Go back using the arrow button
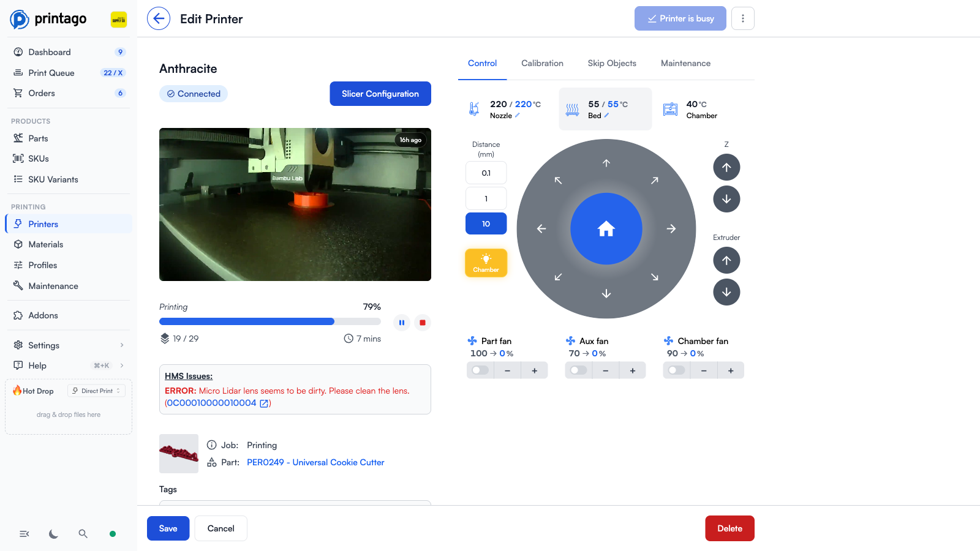The image size is (980, 551). (159, 18)
